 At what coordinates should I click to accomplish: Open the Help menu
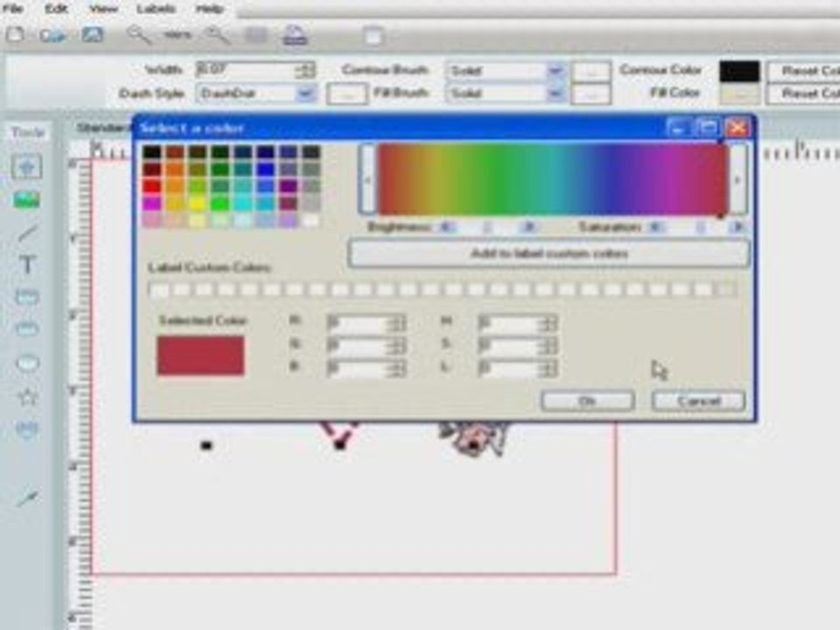tap(209, 8)
